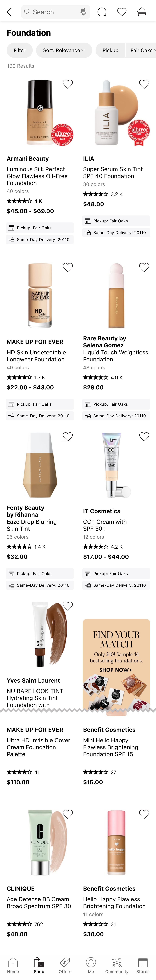Screen dimensions: 156x980
Task: Tap the back arrow icon
Action: click(x=9, y=12)
